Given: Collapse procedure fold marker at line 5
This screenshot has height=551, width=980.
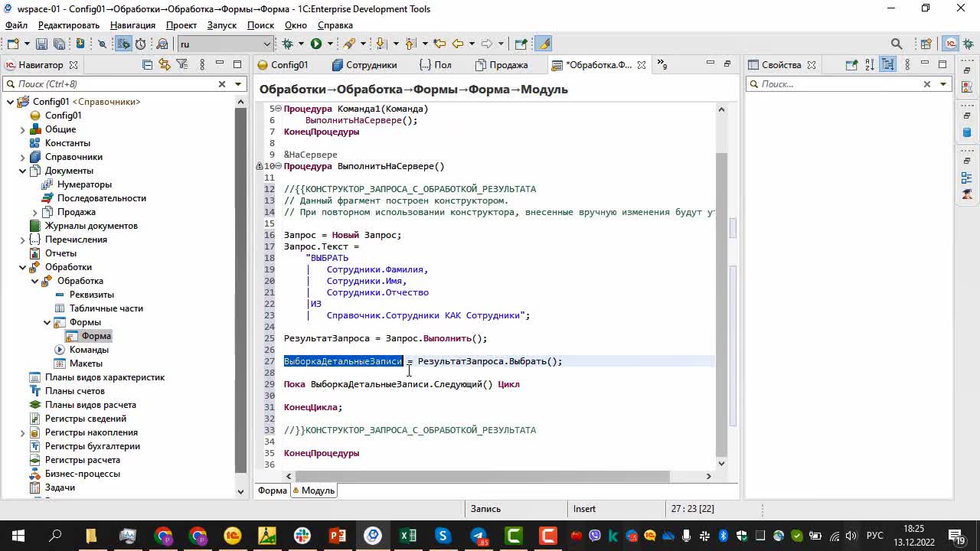Looking at the screenshot, I should [277, 109].
